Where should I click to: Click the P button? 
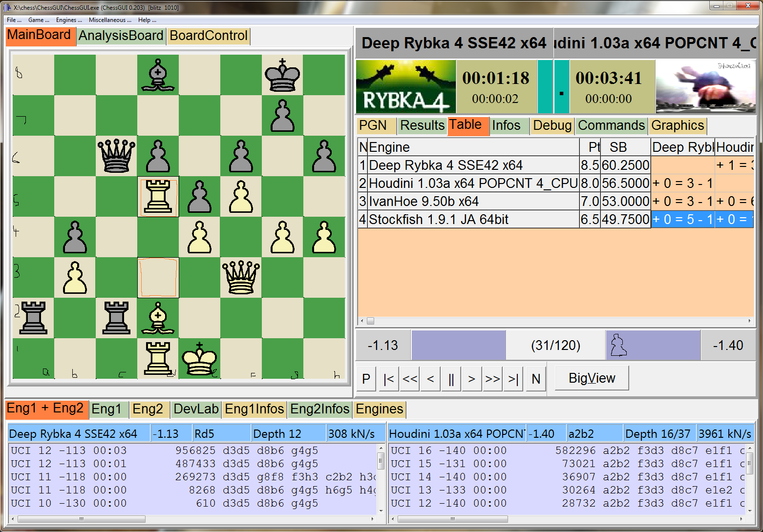tap(366, 379)
